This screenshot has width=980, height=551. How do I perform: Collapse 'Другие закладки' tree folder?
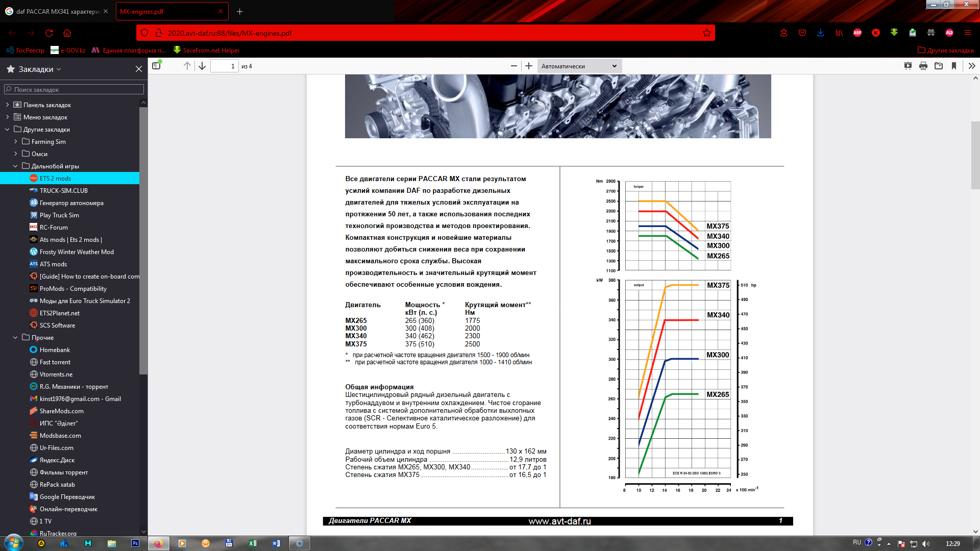(7, 129)
